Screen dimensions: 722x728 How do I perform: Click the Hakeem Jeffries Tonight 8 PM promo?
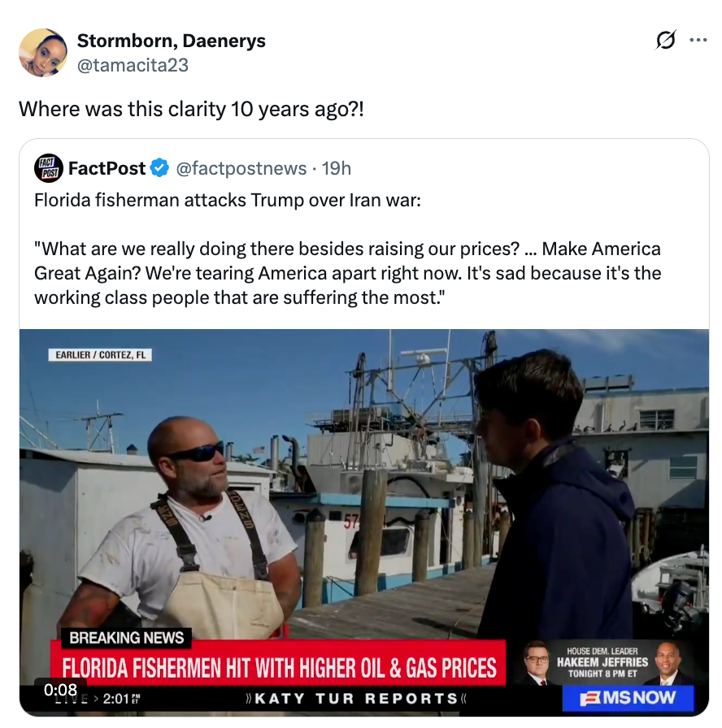coord(602,661)
